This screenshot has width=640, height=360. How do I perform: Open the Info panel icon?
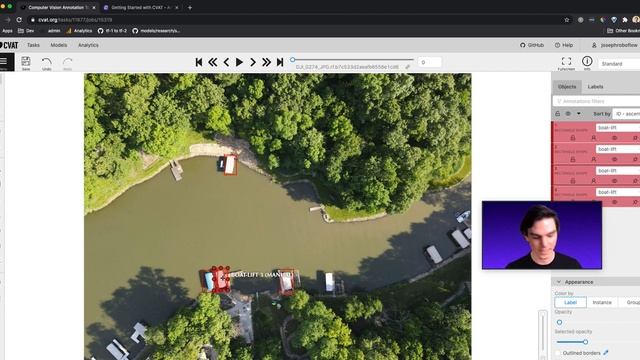click(x=587, y=61)
